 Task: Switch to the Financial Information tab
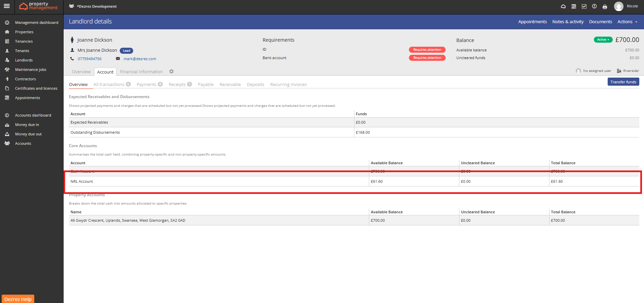pyautogui.click(x=141, y=72)
